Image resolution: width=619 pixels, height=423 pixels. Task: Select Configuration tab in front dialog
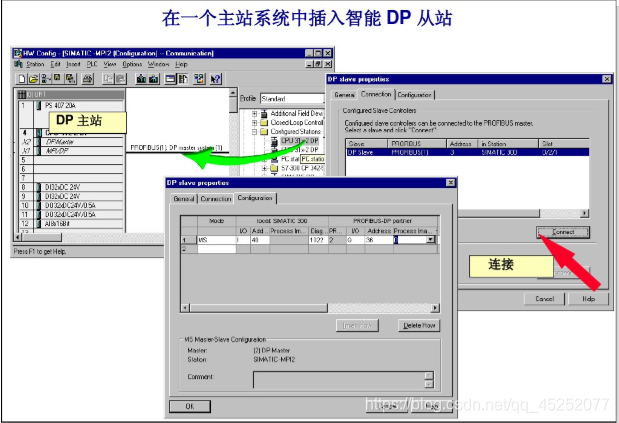(255, 198)
